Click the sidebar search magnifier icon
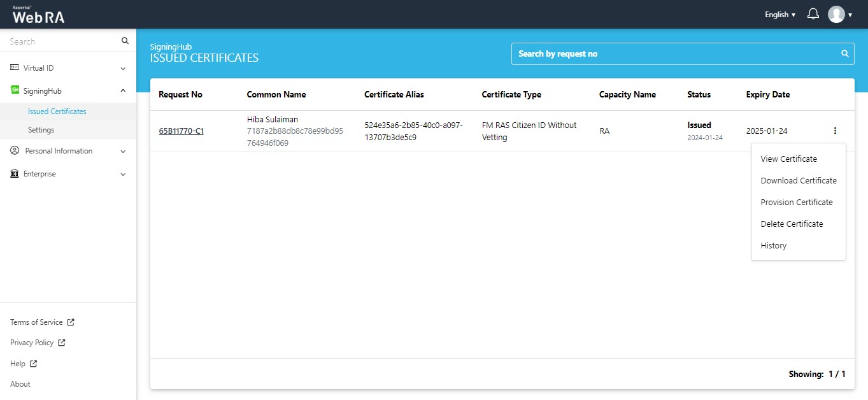 click(125, 41)
